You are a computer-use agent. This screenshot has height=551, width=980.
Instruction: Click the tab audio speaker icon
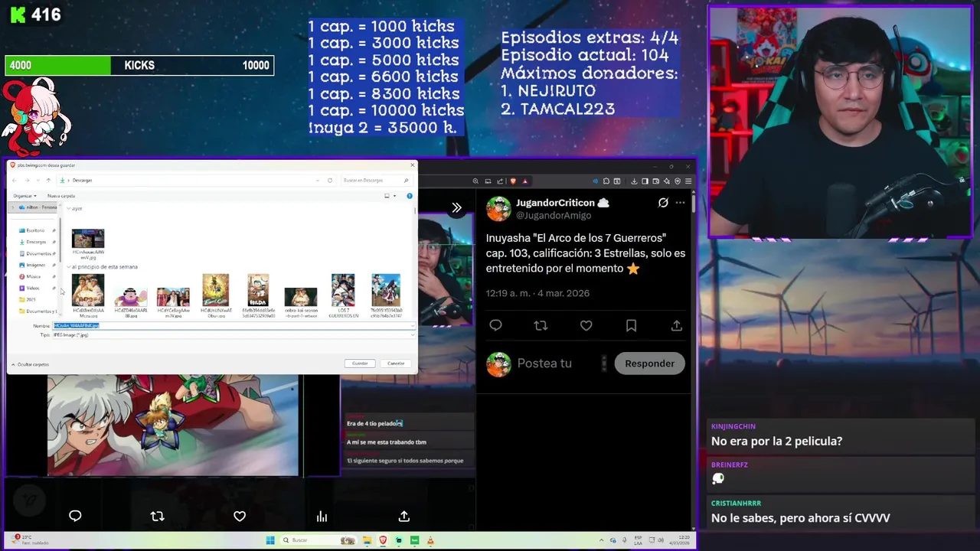click(596, 181)
